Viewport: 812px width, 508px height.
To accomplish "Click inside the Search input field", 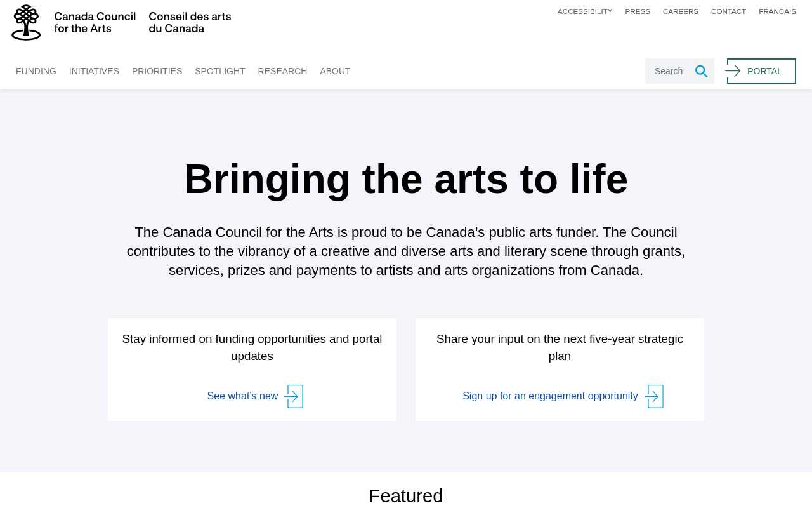I will 669,71.
